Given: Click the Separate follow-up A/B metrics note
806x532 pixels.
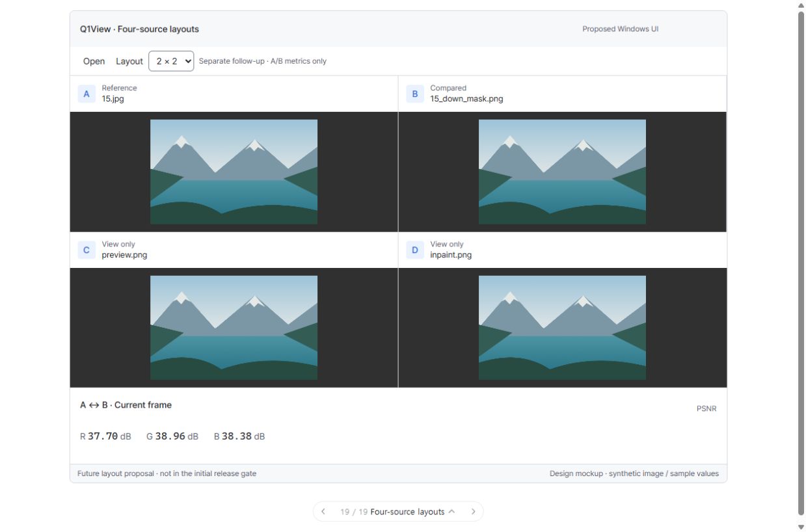Looking at the screenshot, I should tap(263, 61).
